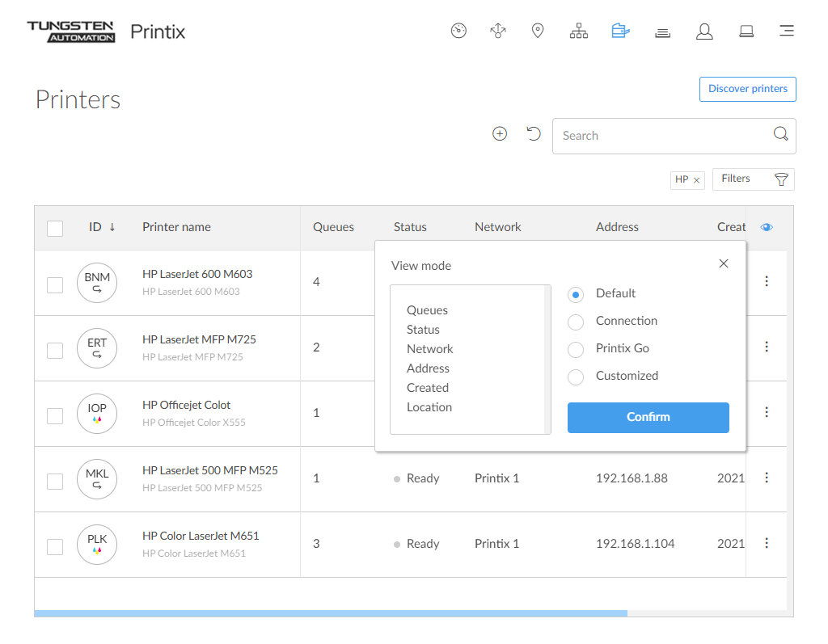Open the hamburger menu in top bar
828x644 pixels.
pyautogui.click(x=786, y=32)
